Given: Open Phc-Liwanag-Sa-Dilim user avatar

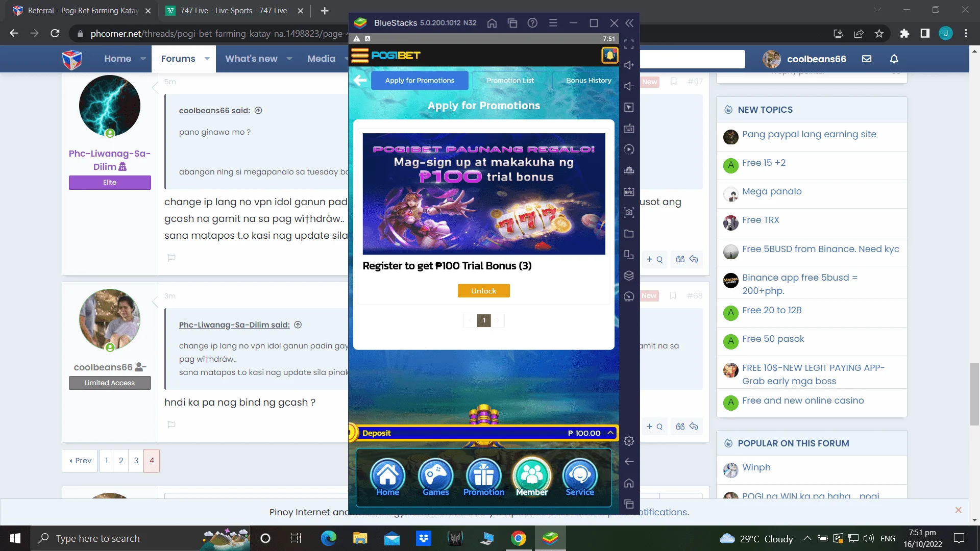Looking at the screenshot, I should [109, 106].
